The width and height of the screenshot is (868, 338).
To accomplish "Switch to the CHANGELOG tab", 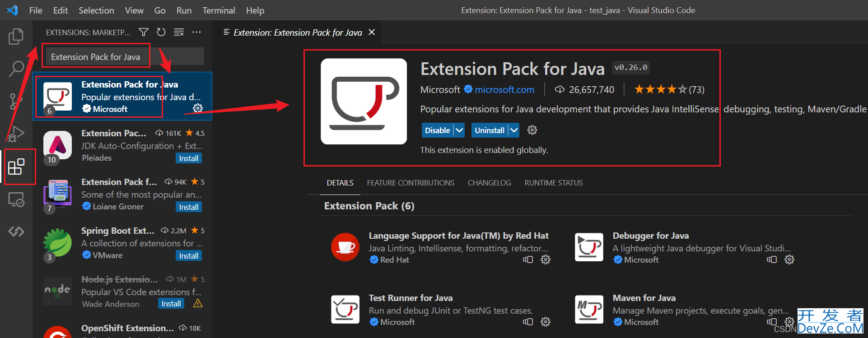I will tap(490, 183).
